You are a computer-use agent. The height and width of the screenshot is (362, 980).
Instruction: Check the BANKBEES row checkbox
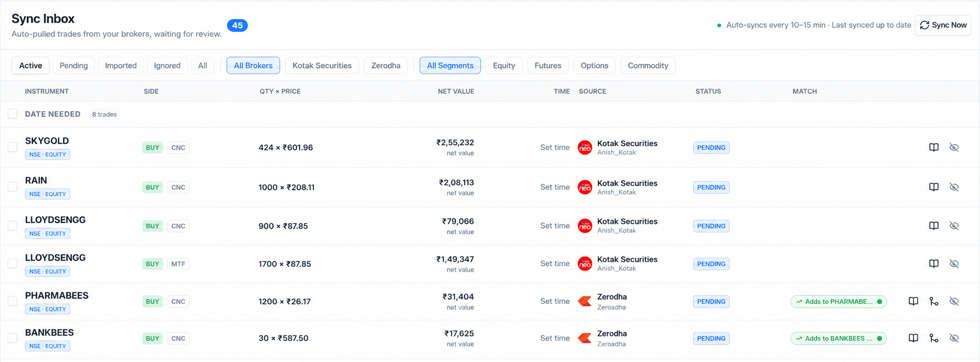[x=13, y=338]
